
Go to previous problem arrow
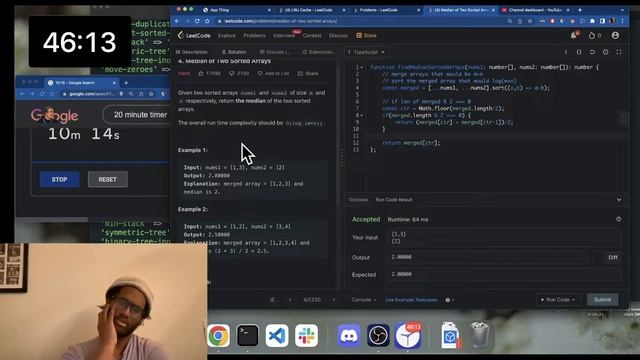(290, 300)
